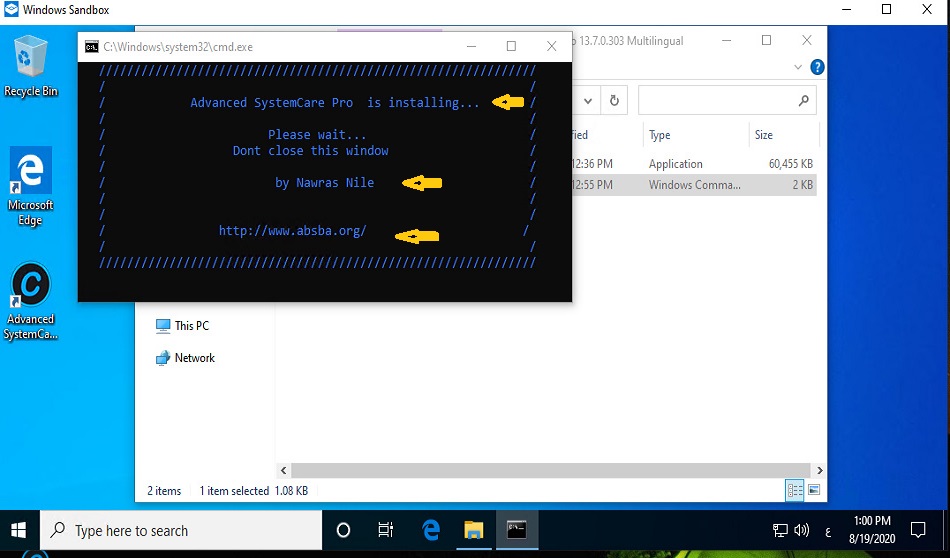This screenshot has height=558, width=950.
Task: Open Task View from the taskbar
Action: (386, 531)
